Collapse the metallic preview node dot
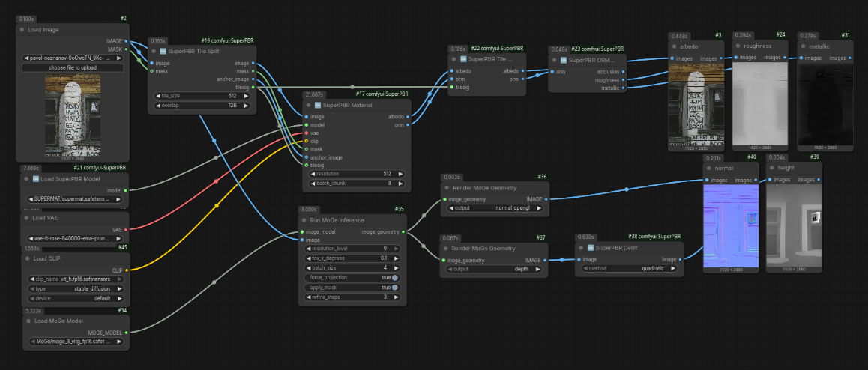This screenshot has width=868, height=370. click(802, 46)
